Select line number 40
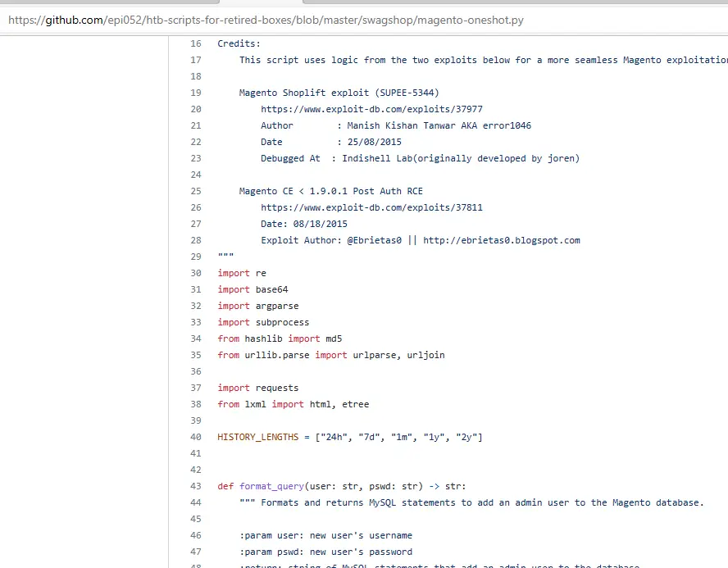728x568 pixels. click(x=196, y=437)
